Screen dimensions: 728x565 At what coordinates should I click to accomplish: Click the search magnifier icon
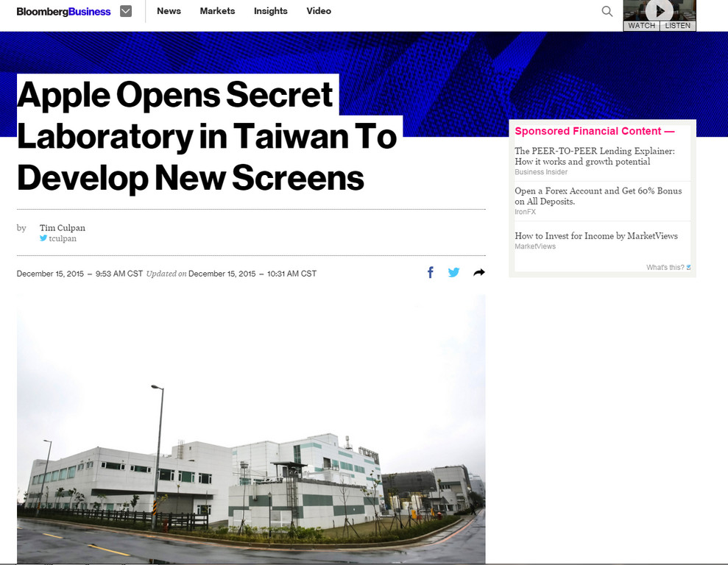tap(607, 11)
